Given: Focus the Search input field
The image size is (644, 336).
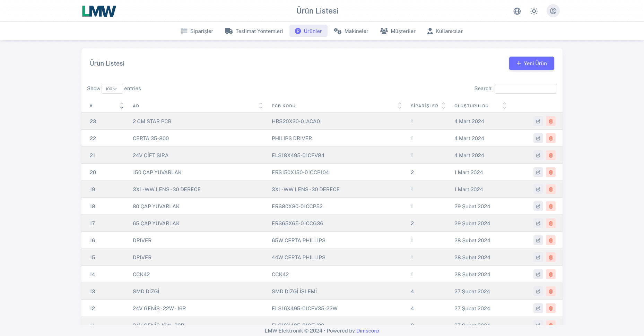Looking at the screenshot, I should pyautogui.click(x=525, y=89).
